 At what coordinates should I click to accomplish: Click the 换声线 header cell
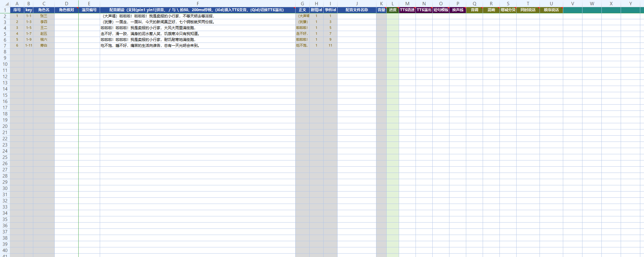point(458,10)
